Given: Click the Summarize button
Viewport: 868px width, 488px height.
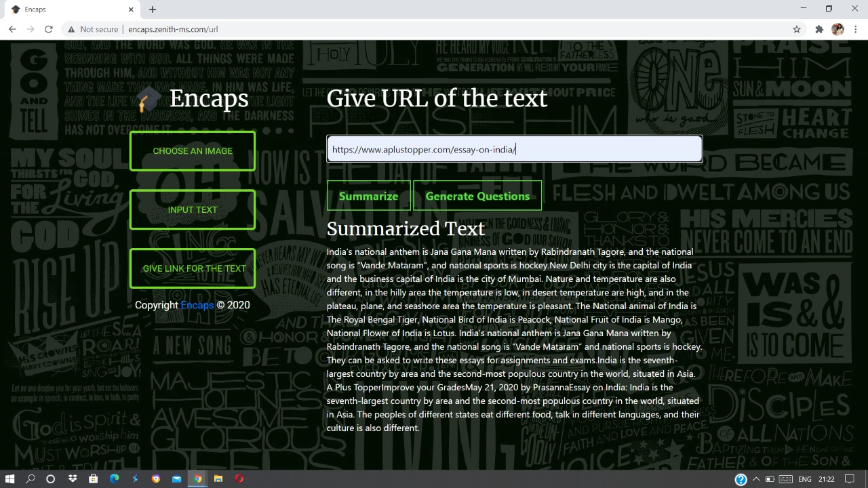Looking at the screenshot, I should (x=368, y=196).
